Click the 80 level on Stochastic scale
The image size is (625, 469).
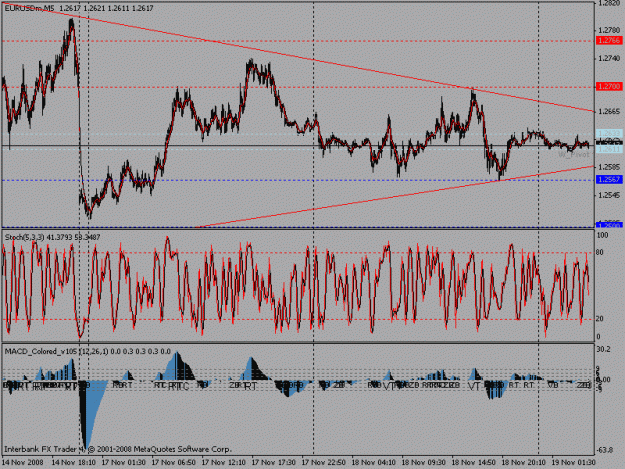point(599,252)
